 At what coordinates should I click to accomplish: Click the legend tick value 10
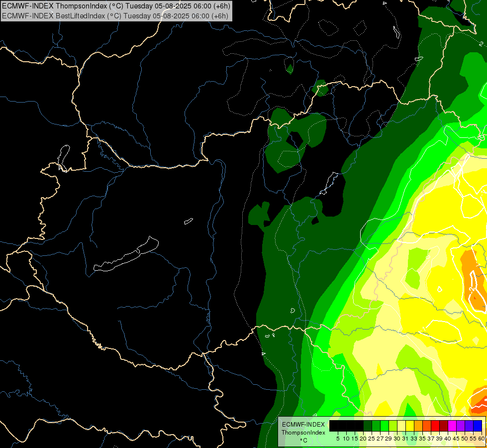click(346, 439)
